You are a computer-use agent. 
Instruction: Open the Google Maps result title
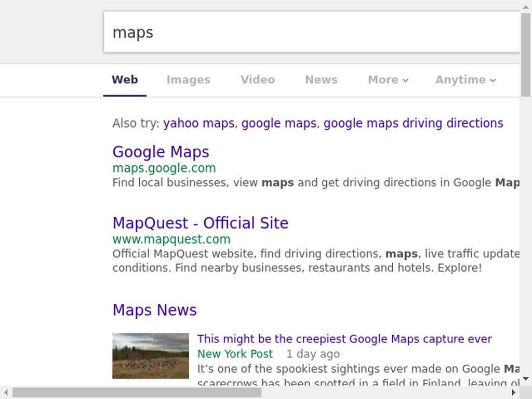point(161,152)
